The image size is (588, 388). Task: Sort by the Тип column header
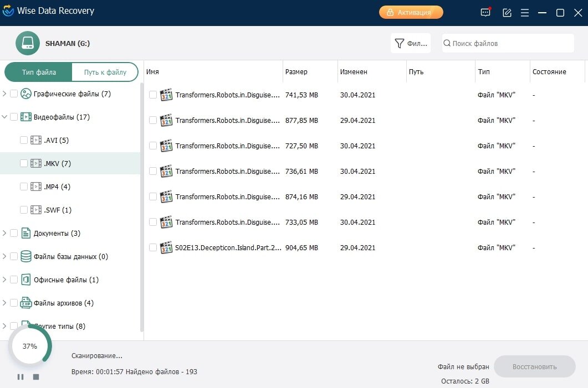[x=502, y=71]
